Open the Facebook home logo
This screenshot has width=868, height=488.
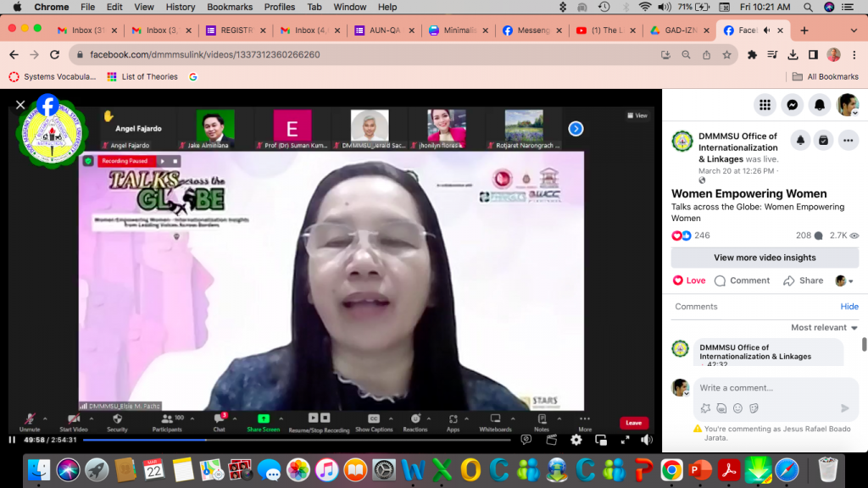[x=48, y=105]
